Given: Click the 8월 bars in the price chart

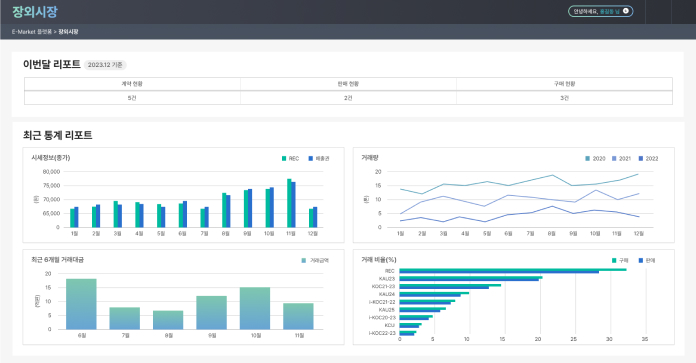Looking at the screenshot, I should [x=226, y=210].
